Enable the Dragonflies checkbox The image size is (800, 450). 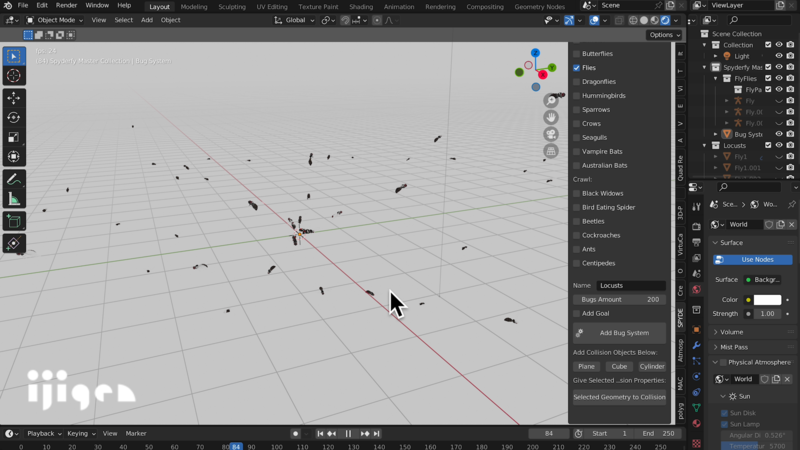tap(577, 82)
